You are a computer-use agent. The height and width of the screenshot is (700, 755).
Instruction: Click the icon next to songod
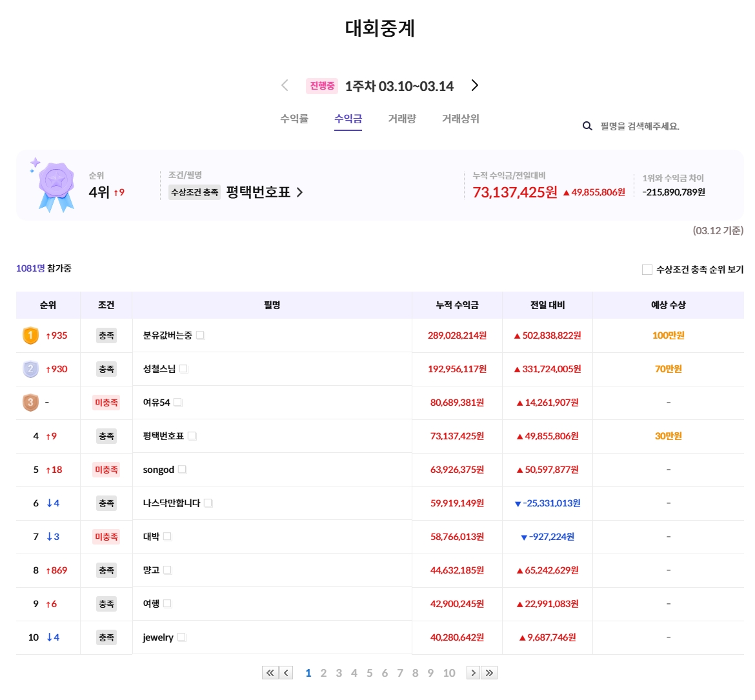tap(182, 470)
